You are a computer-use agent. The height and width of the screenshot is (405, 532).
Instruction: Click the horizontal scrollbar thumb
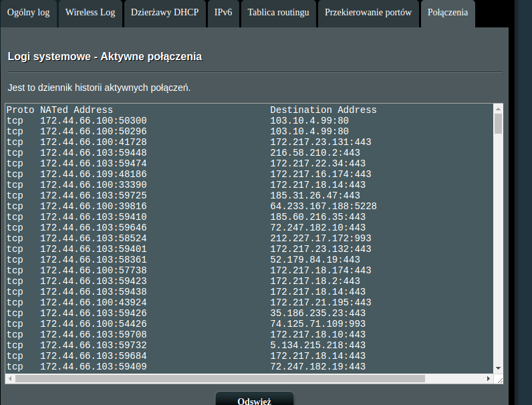click(x=220, y=378)
